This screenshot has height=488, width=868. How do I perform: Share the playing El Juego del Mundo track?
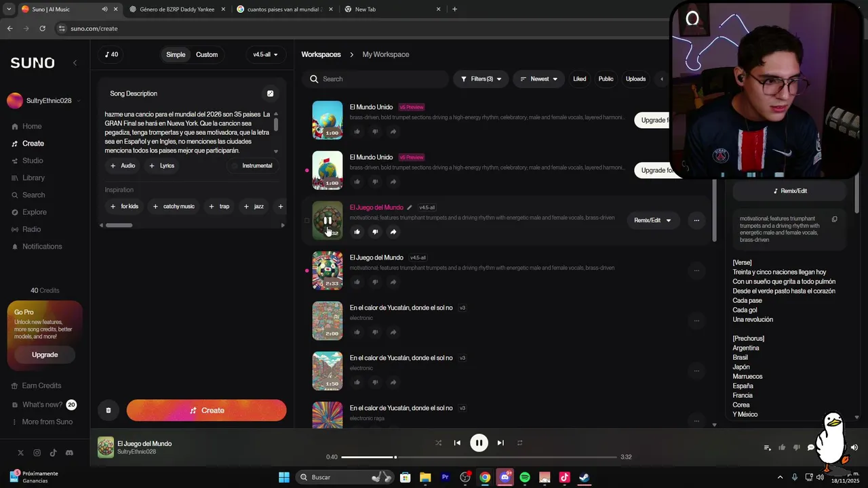pos(393,232)
